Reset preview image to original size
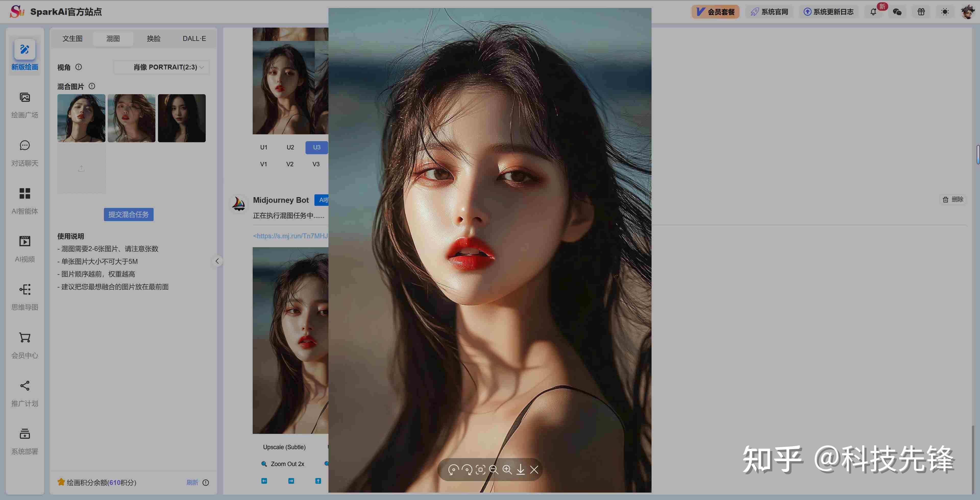Screen dimensions: 980x500 coord(481,470)
